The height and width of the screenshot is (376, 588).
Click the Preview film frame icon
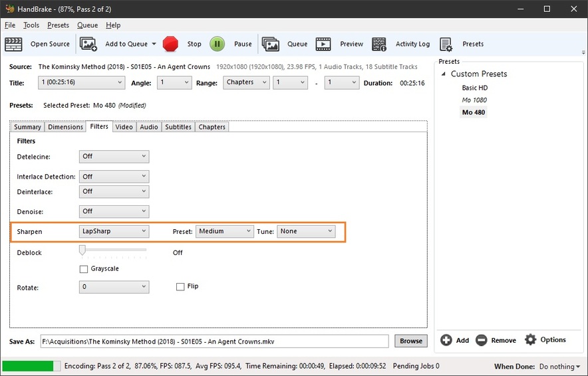(x=323, y=45)
